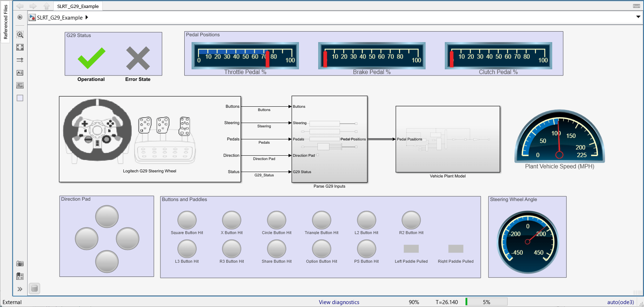Click the database icon at canvas bottom-left
Screen dimensions: 644x307
coord(34,288)
